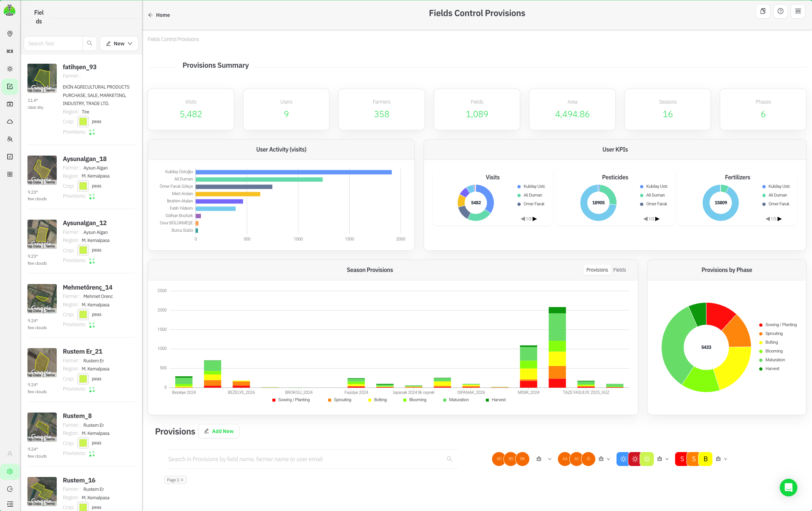Clear filter with broom icon after BK avatar
Screen dimensions: 812x511
pos(539,459)
